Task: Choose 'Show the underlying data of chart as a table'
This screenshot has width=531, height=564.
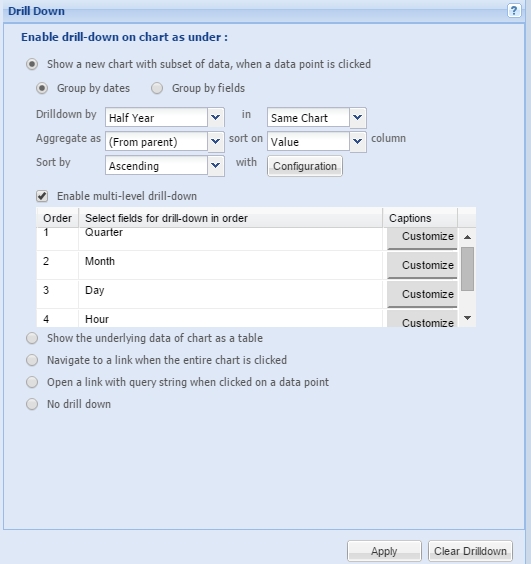Action: tap(32, 338)
